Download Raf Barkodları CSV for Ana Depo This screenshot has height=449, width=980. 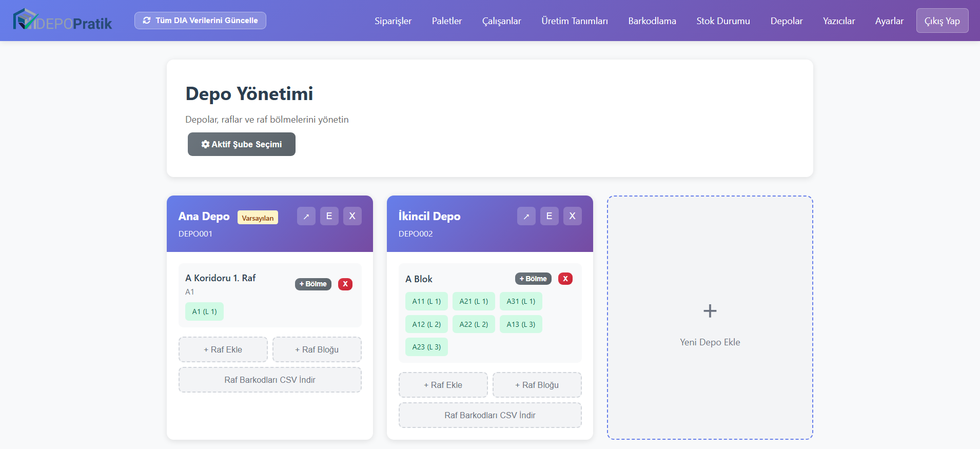coord(270,380)
